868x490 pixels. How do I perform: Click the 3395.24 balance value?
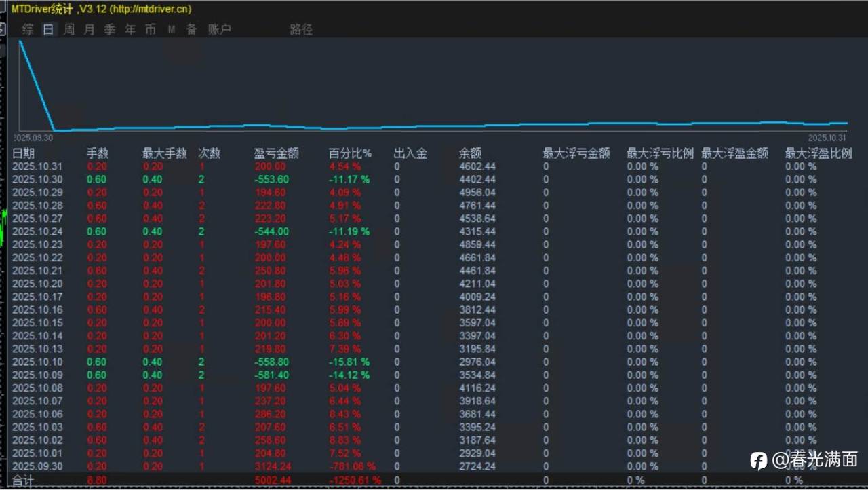(x=477, y=428)
